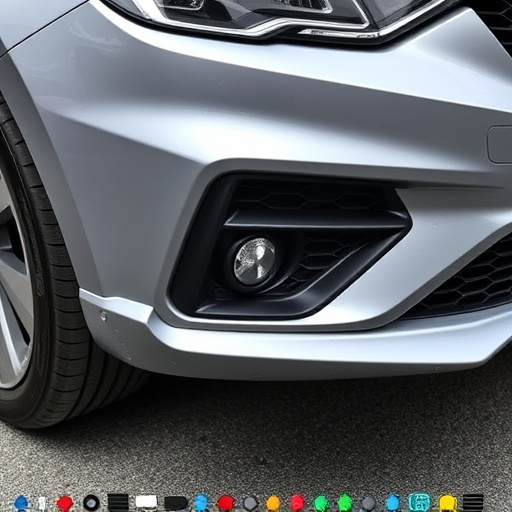This screenshot has width=512, height=512.
Task: Select the black striped icon next to yellow icon
Action: (473, 502)
